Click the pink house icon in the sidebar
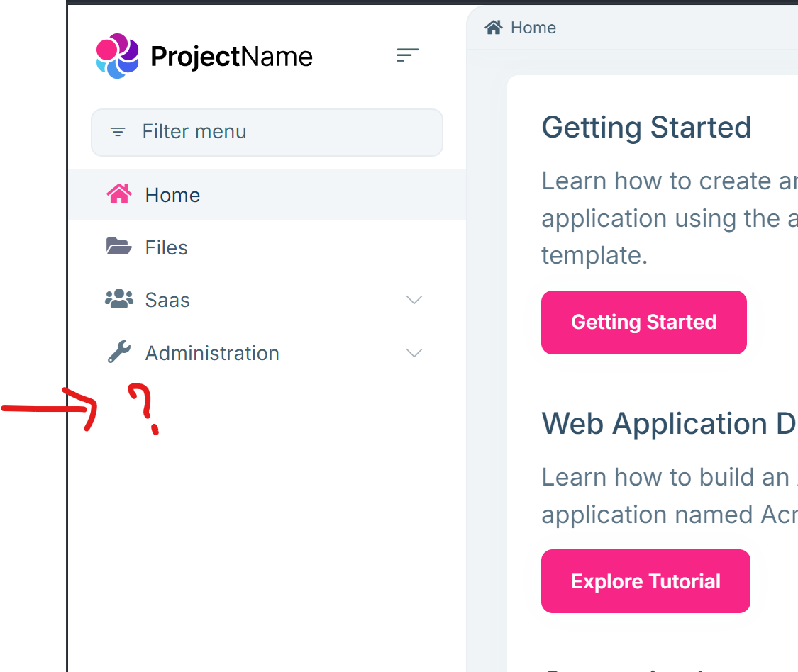 coord(119,194)
